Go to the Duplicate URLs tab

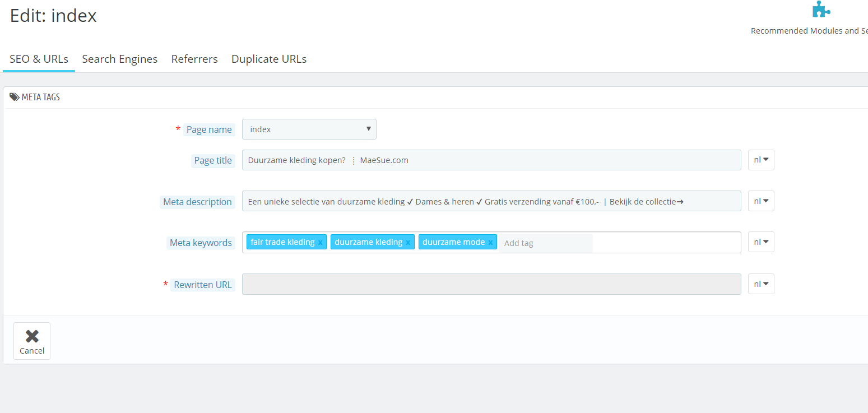coord(269,59)
